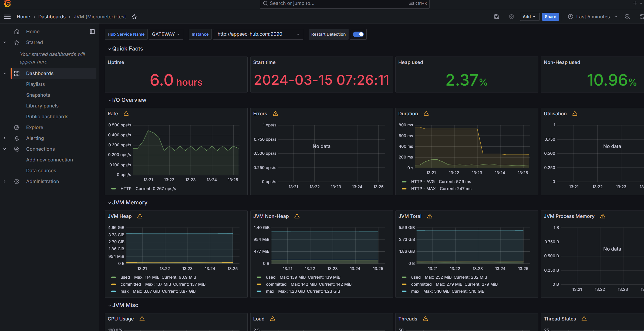Toggle the Restart Detection switch

358,34
